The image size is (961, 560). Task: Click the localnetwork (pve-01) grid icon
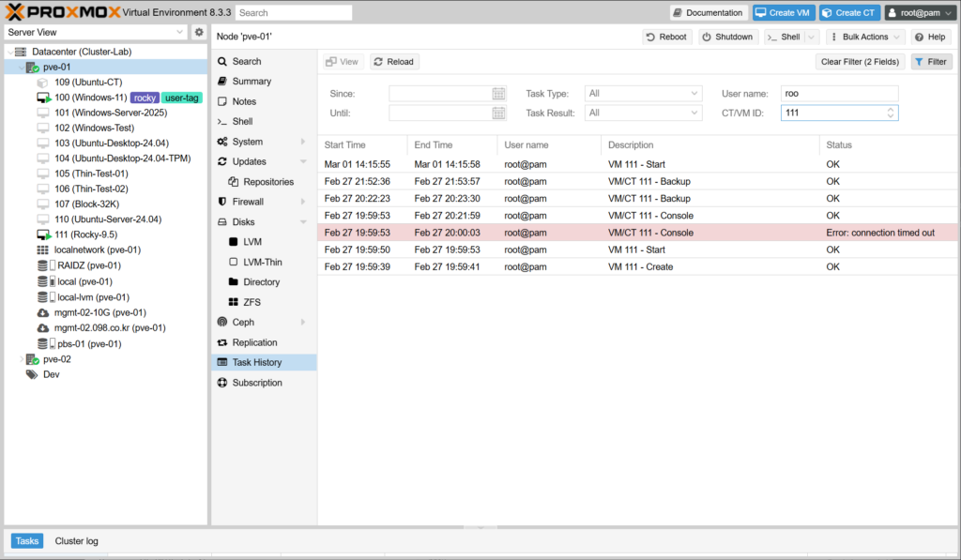(43, 250)
